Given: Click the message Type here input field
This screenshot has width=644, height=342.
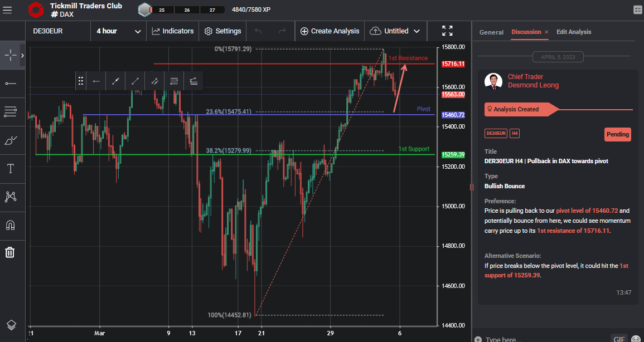Looking at the screenshot, I should coord(546,340).
